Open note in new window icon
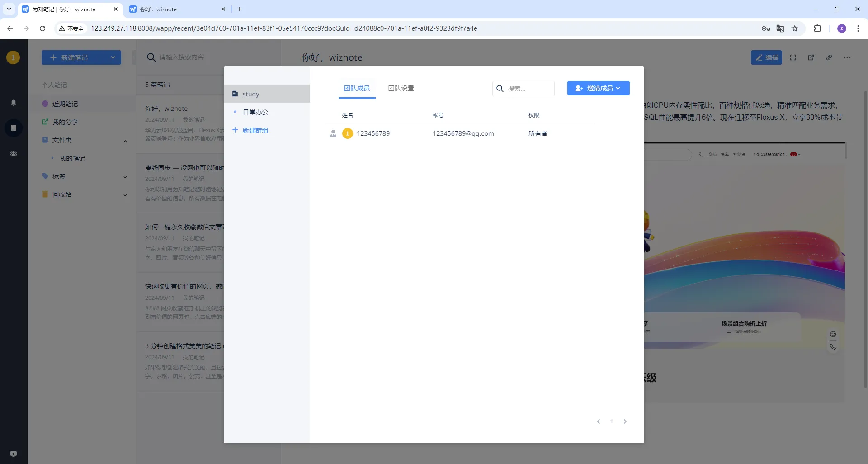Screen dimensions: 868x464 coord(811,57)
